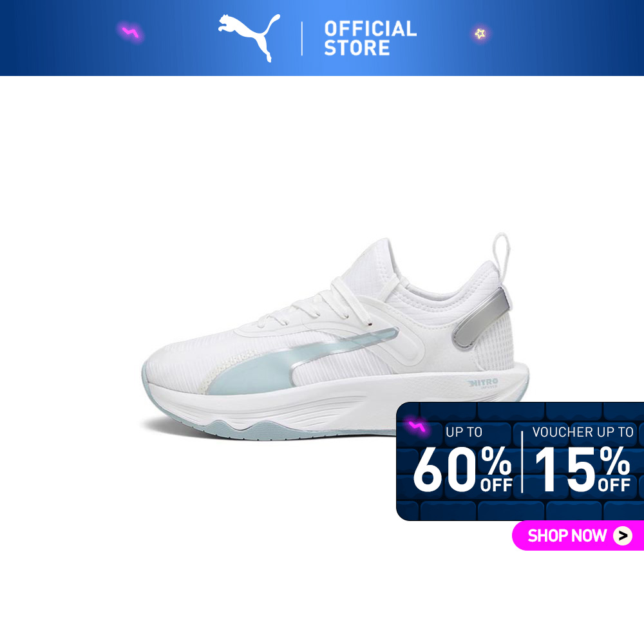644x644 pixels.
Task: Click the NITRO logo on the shoe midsole
Action: [483, 384]
